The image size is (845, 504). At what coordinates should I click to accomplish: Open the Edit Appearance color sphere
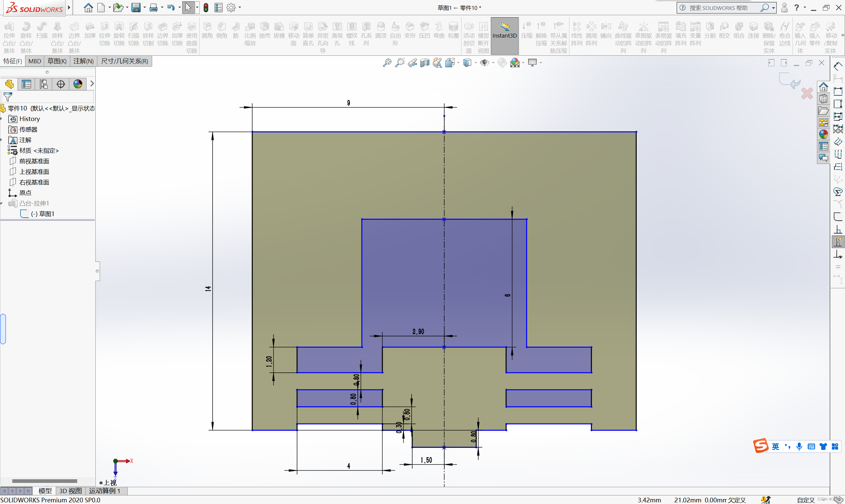502,63
